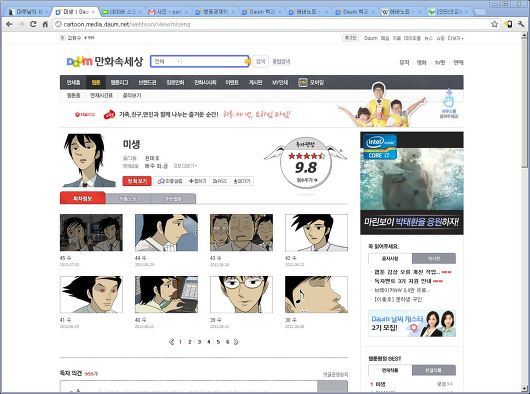This screenshot has width=530, height=394.
Task: Open the 웹툰리그 menu item
Action: (x=119, y=82)
